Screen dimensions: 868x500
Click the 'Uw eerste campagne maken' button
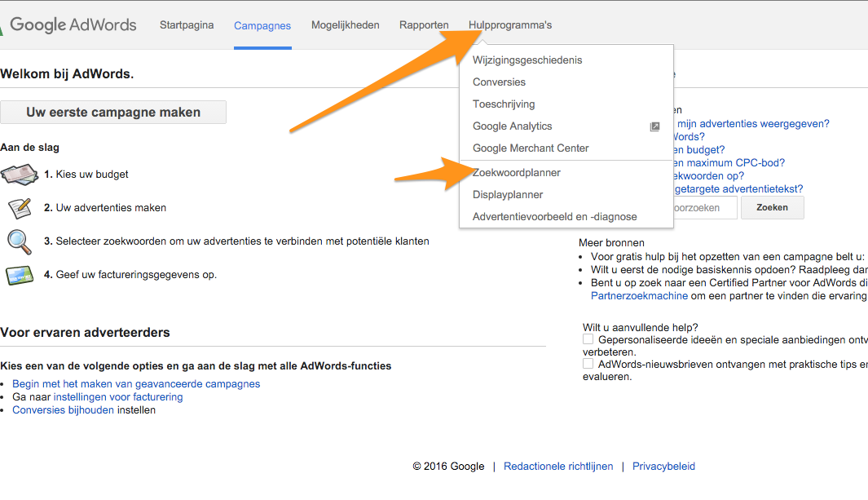113,112
